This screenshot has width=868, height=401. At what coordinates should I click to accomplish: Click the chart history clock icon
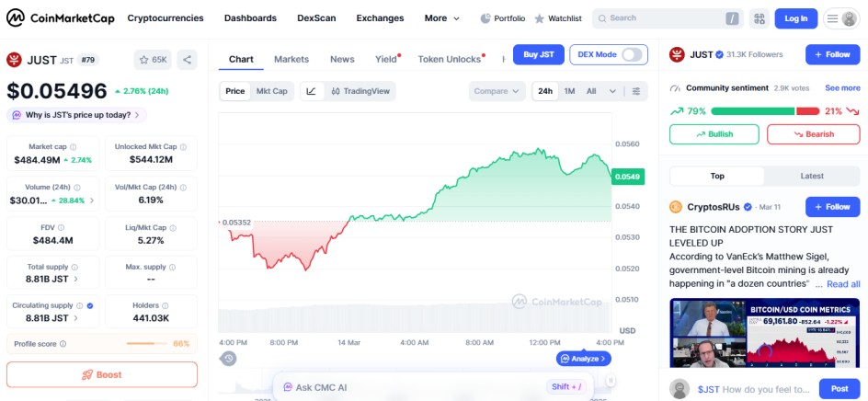pos(228,359)
